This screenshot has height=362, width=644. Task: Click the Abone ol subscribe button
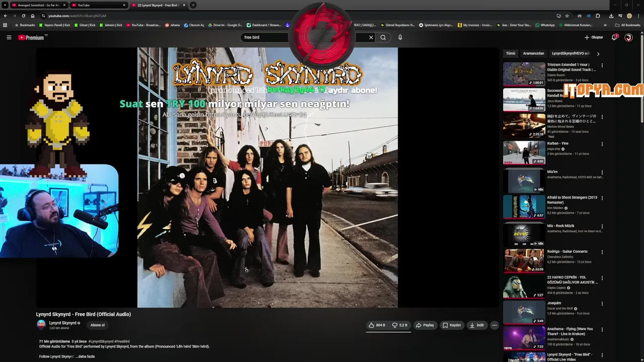(x=98, y=325)
